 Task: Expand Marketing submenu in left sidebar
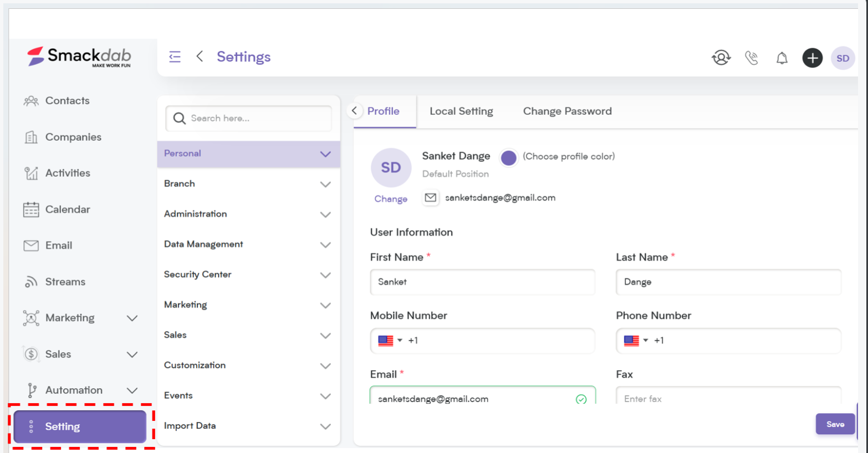click(132, 318)
